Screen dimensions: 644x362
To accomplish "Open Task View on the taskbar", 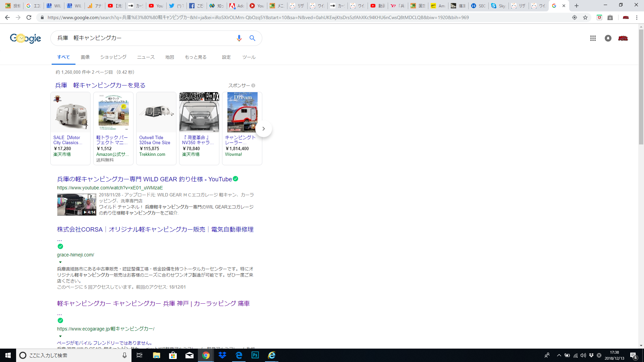I will [x=140, y=355].
